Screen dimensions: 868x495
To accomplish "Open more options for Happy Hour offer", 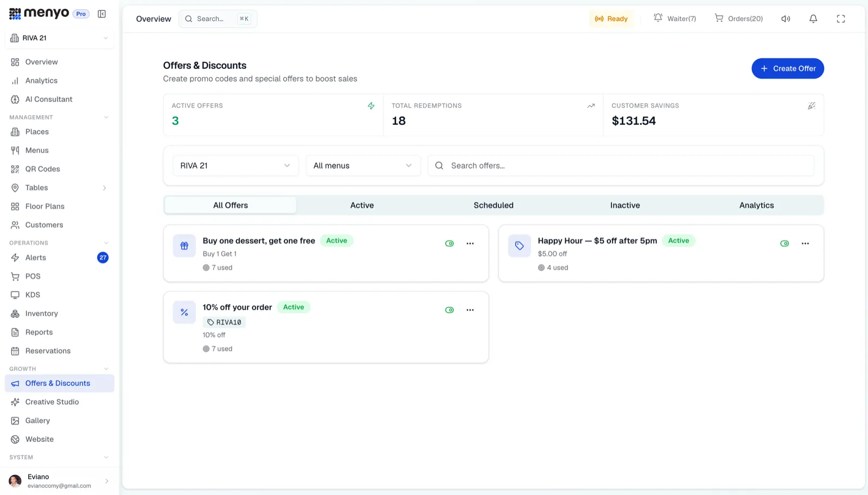I will (x=805, y=244).
